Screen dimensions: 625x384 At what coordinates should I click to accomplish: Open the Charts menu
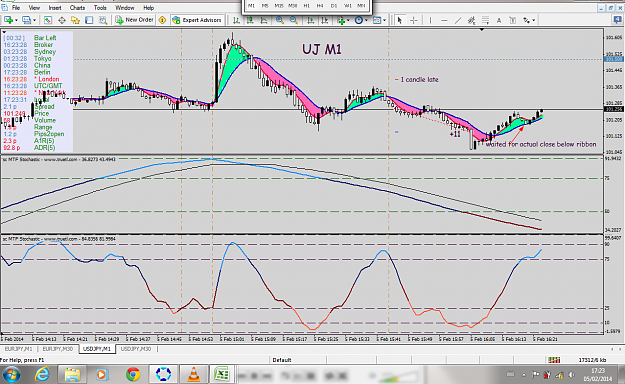77,8
